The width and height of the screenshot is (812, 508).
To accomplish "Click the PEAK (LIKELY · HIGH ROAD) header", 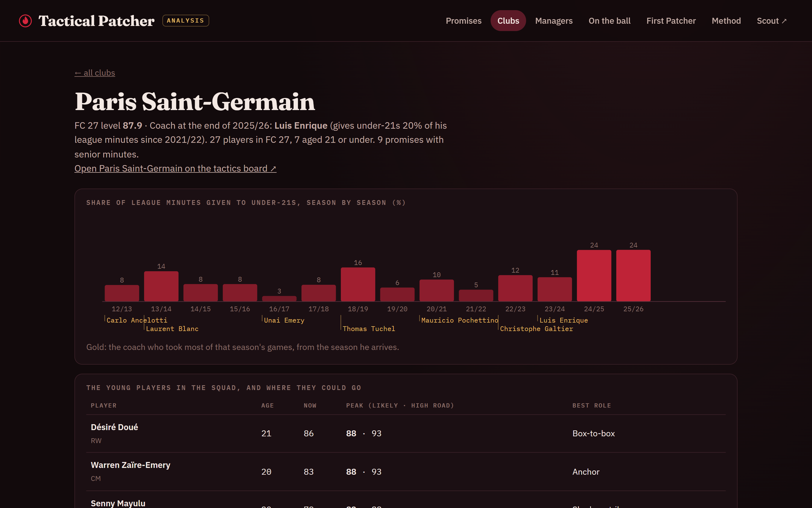I will coord(400,406).
